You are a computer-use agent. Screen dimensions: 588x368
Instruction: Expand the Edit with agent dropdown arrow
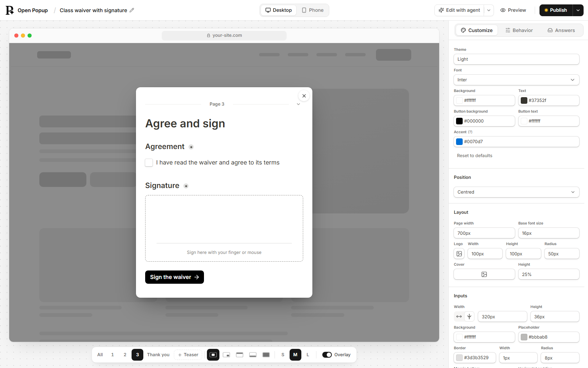coord(489,10)
